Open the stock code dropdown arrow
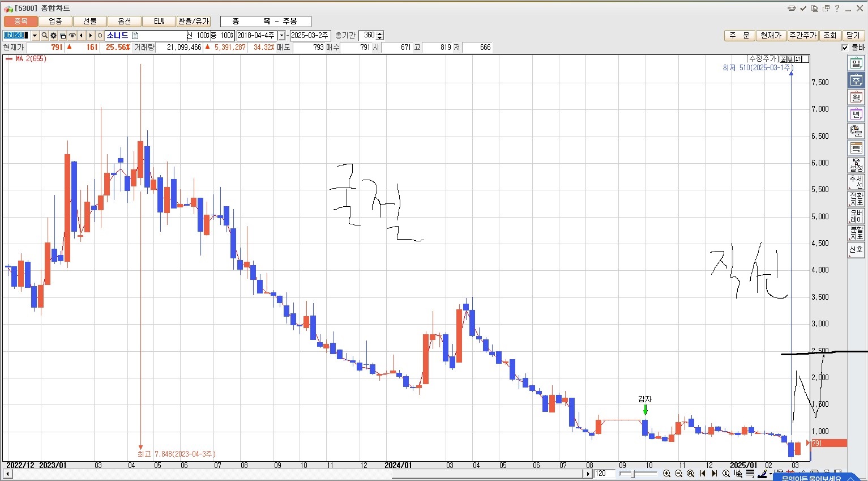Viewport: 868px width, 481px height. click(x=35, y=36)
